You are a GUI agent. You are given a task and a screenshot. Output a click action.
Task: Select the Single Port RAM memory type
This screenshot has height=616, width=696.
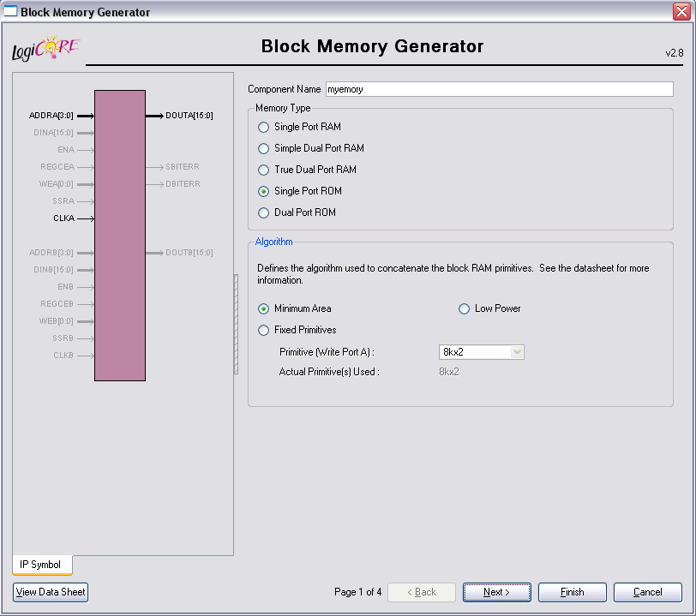pos(263,127)
